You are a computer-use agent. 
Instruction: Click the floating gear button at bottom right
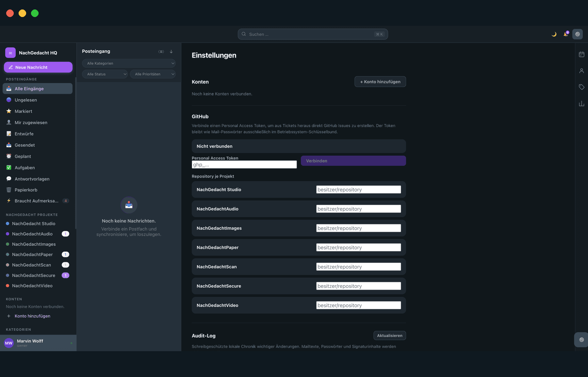click(581, 340)
